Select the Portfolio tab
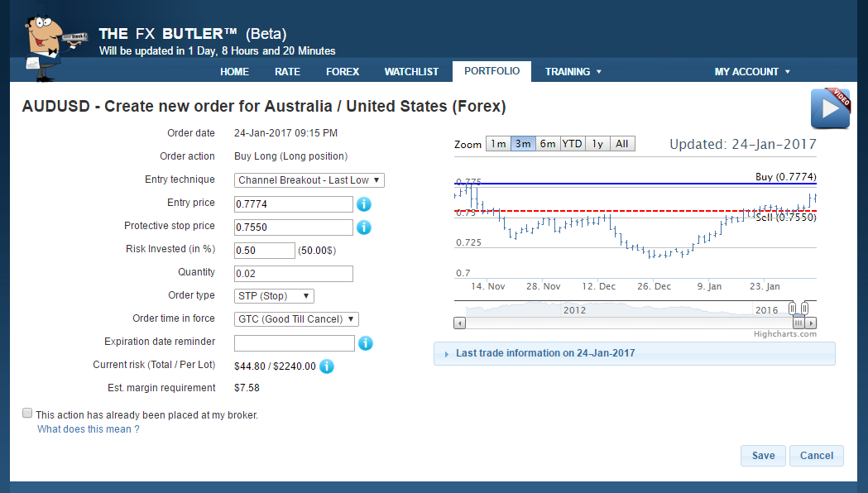Screen dimensions: 868x493 point(492,71)
